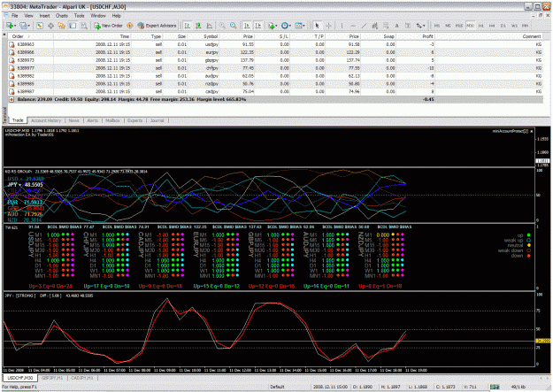
Task: Switch chart to candlesticks mode
Action: [x=198, y=26]
